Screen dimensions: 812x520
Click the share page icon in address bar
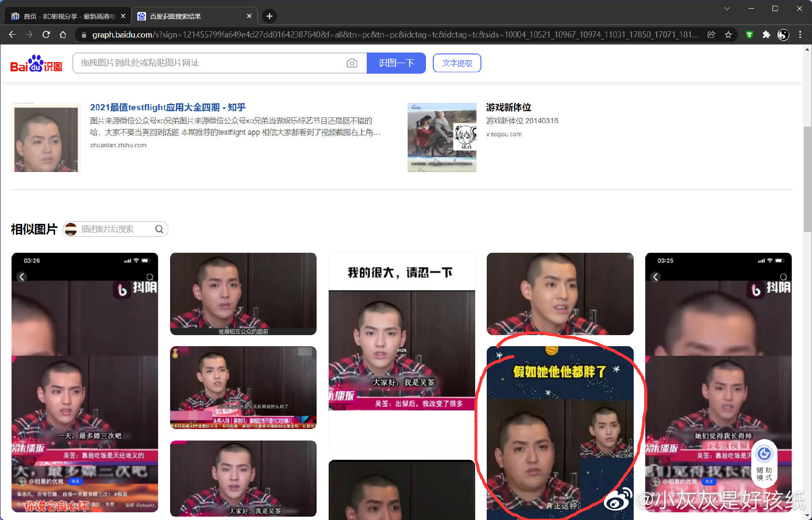(711, 35)
